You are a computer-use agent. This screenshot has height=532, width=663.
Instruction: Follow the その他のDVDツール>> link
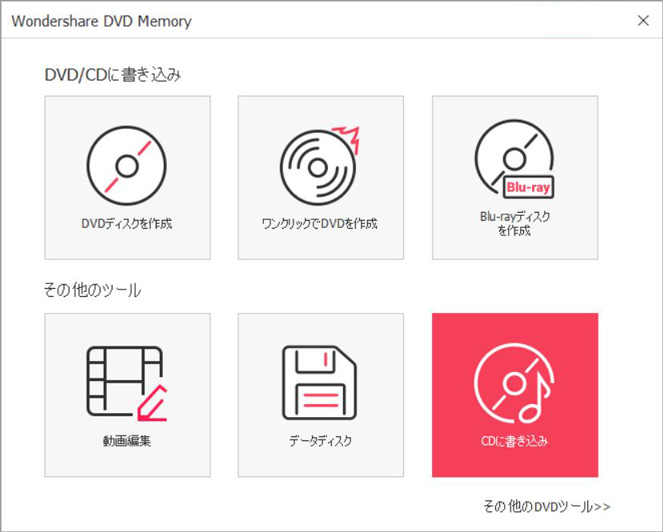[547, 506]
